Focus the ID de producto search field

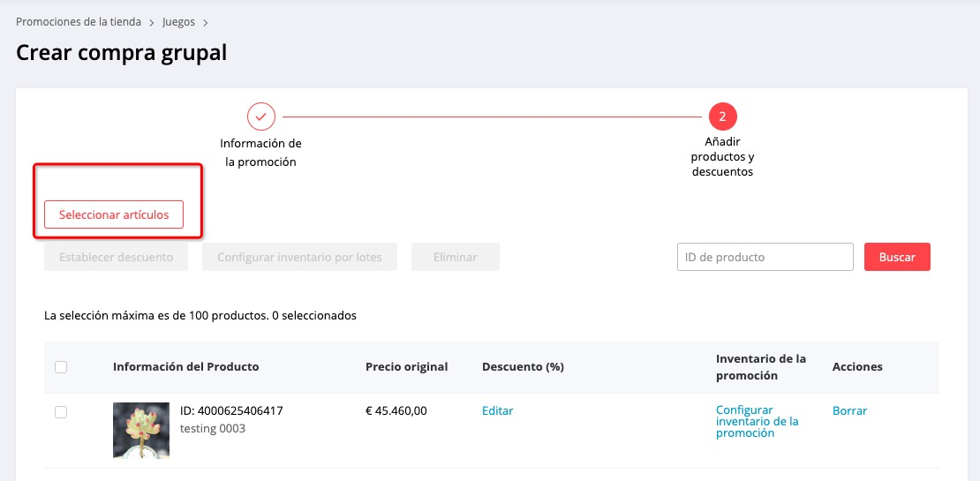coord(765,257)
